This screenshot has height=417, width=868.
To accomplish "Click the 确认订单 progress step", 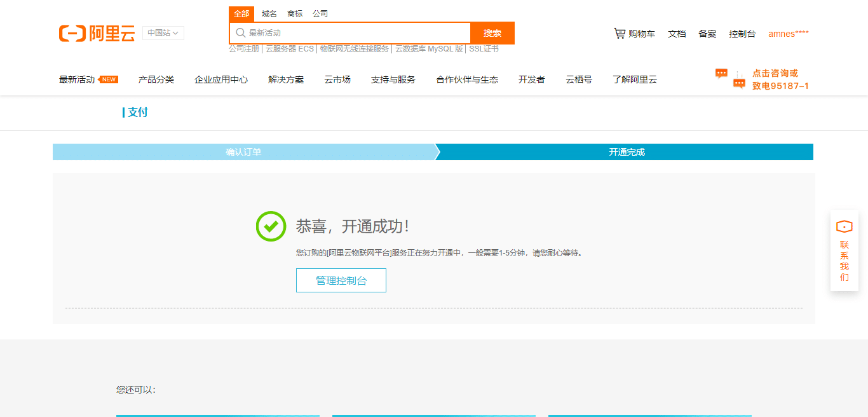I will click(243, 152).
